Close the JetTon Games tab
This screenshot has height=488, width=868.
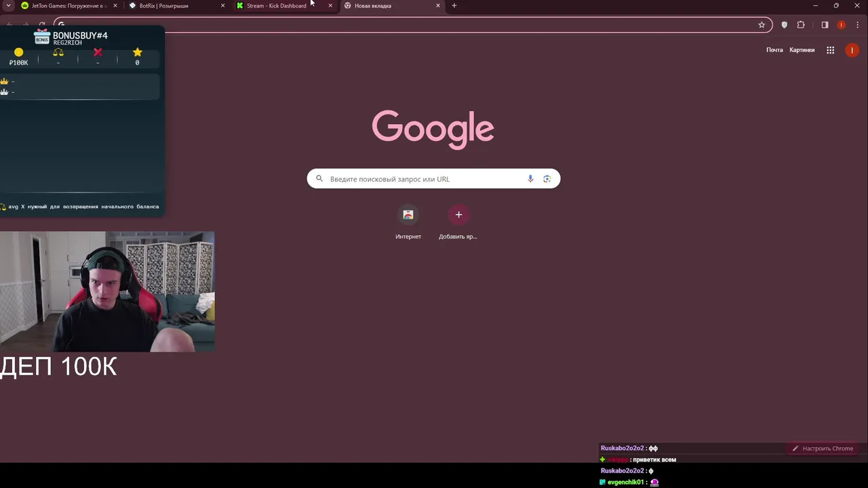pyautogui.click(x=115, y=5)
